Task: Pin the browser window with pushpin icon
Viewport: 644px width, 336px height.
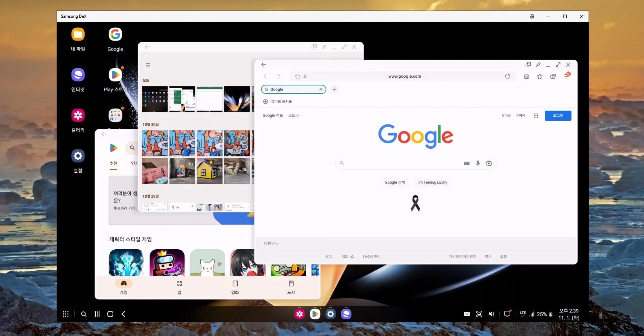Action: [x=538, y=65]
